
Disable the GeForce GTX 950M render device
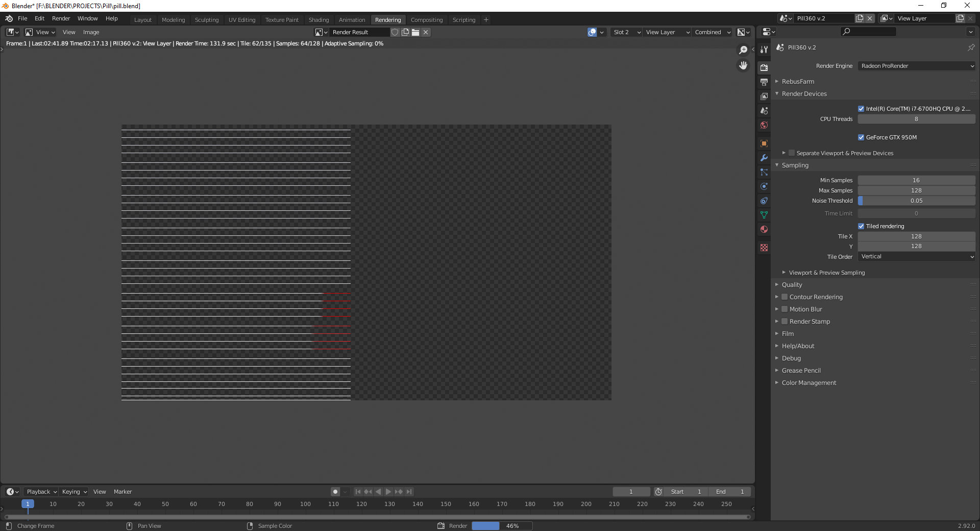click(x=861, y=137)
